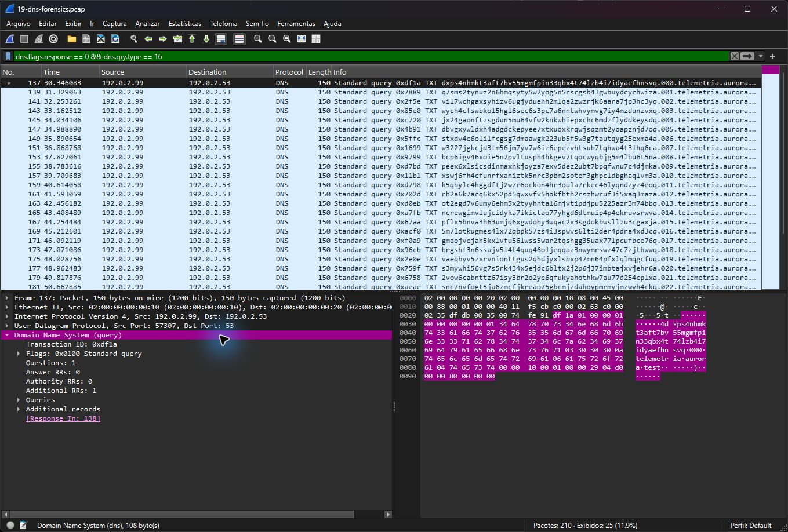This screenshot has width=788, height=532.
Task: Reload the capture file from the toolbar
Action: pyautogui.click(x=115, y=39)
